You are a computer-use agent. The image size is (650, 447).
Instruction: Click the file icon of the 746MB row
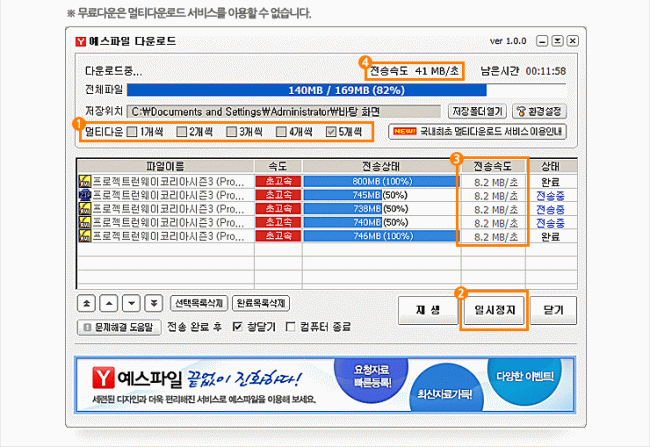(x=85, y=236)
